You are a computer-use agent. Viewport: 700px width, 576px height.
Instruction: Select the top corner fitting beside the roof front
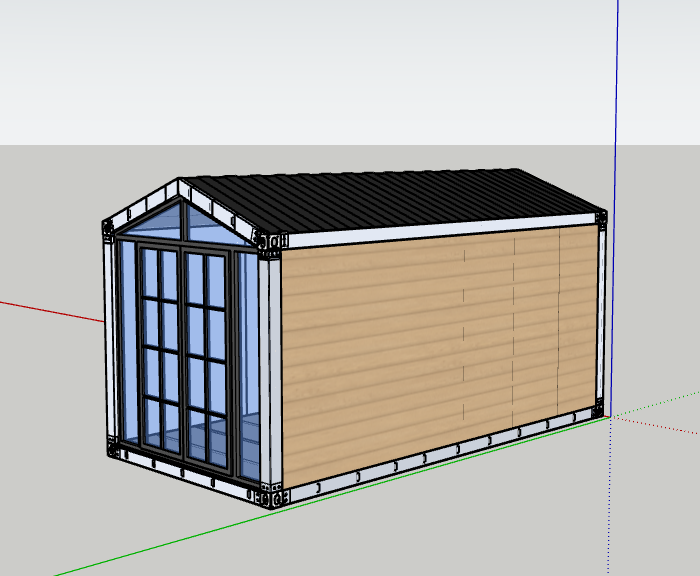(x=268, y=241)
